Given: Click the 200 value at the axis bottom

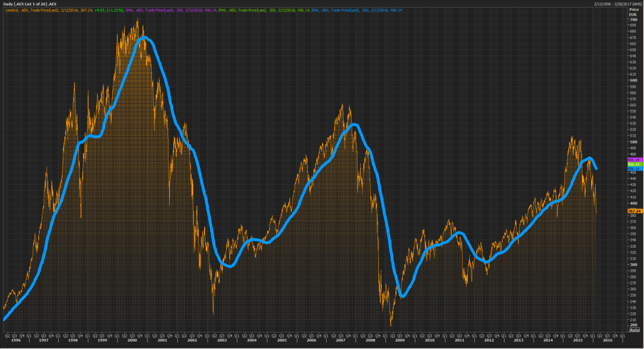Looking at the screenshot, I should (x=633, y=325).
